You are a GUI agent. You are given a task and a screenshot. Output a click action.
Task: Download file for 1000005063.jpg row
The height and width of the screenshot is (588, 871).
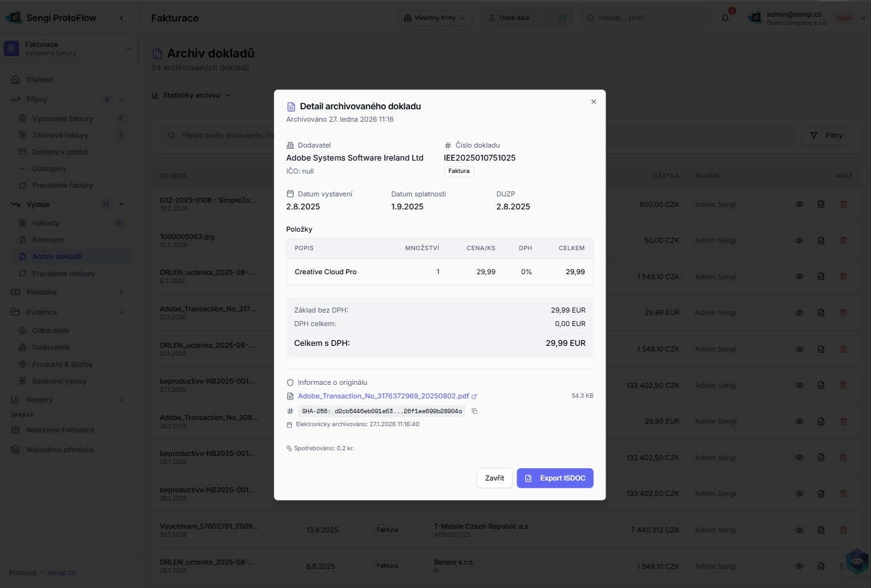coord(821,240)
